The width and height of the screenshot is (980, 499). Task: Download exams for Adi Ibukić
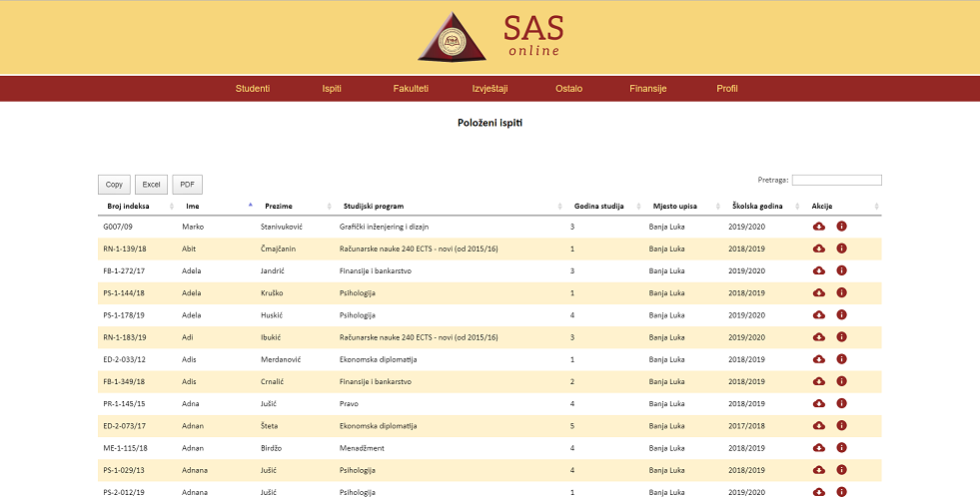(819, 336)
